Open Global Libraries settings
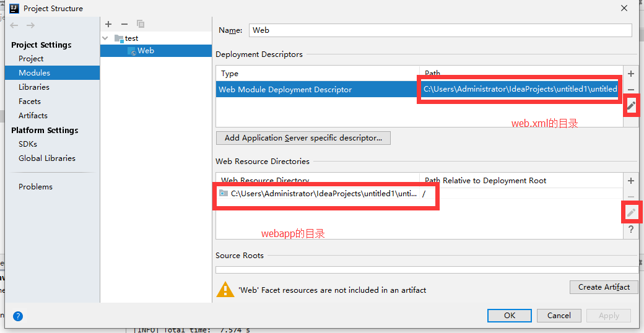The height and width of the screenshot is (333, 644). [x=47, y=158]
